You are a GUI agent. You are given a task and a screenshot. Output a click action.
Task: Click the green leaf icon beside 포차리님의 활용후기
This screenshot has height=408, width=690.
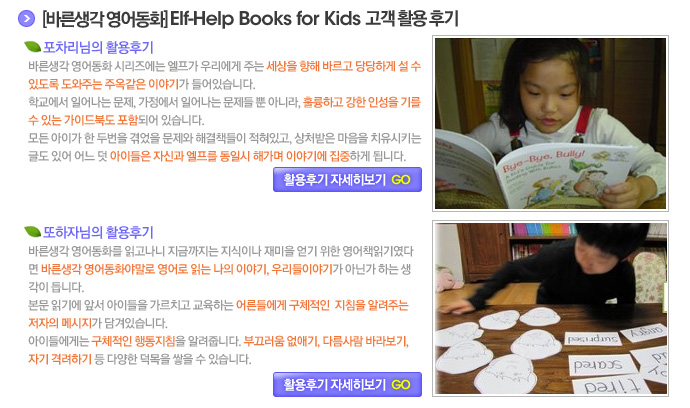click(32, 46)
